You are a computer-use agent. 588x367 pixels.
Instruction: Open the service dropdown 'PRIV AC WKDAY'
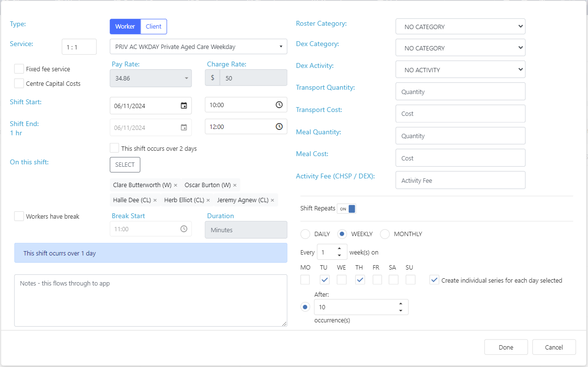pos(198,47)
